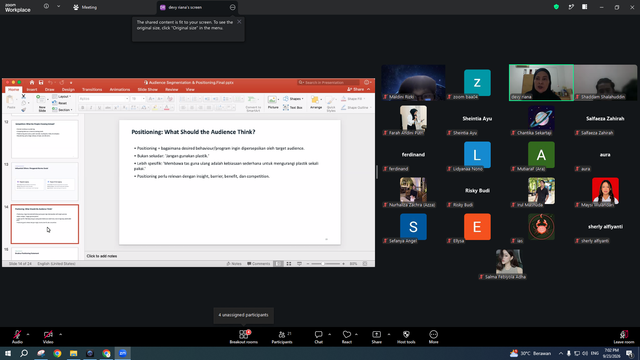Select slide 13 thumbnail

point(45,182)
